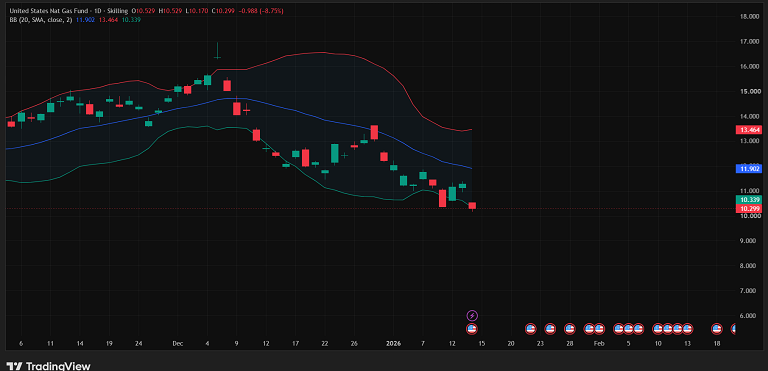The height and width of the screenshot is (371, 768).
Task: Open the US flag event above date 10
Action: tap(658, 329)
